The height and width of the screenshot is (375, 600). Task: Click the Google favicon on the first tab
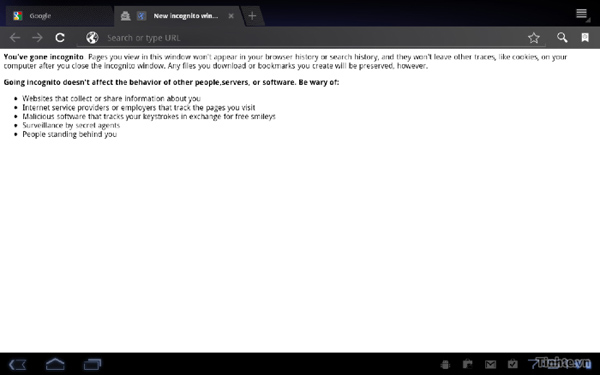(x=18, y=16)
